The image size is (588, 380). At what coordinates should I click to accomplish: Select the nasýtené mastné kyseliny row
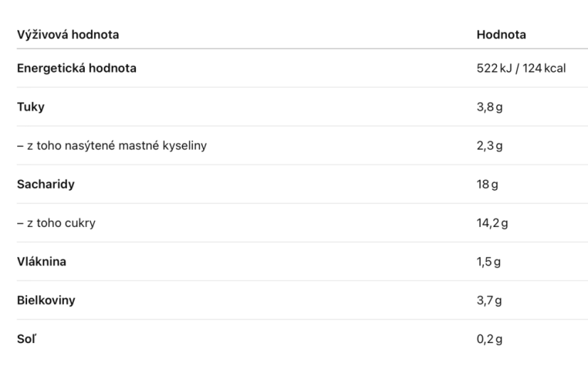click(303, 145)
